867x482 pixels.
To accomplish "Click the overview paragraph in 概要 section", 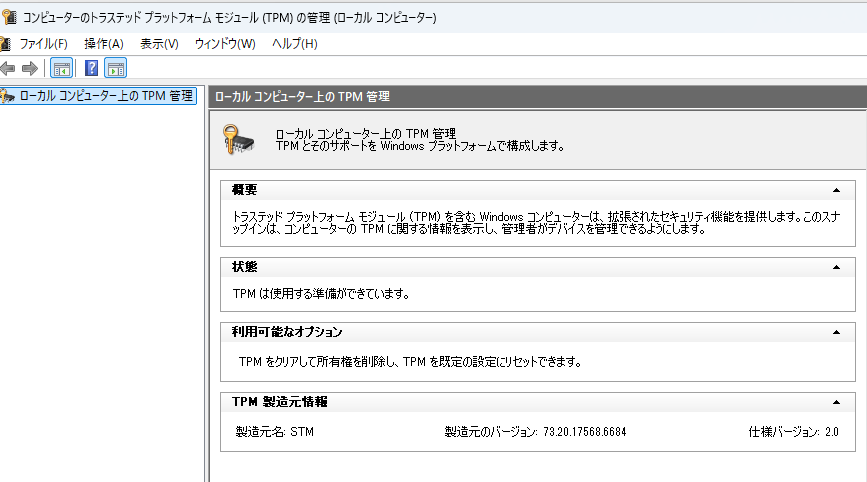I will (x=536, y=223).
